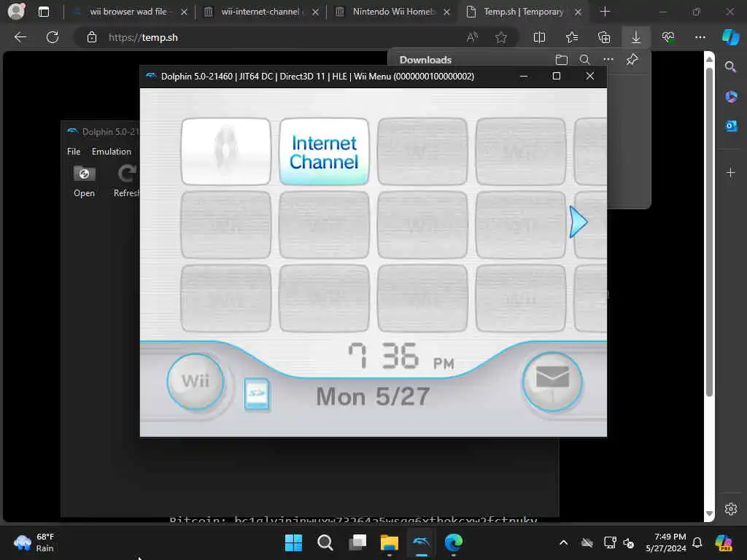This screenshot has width=747, height=560.
Task: Open Emulation menu in Dolphin window
Action: 112,152
